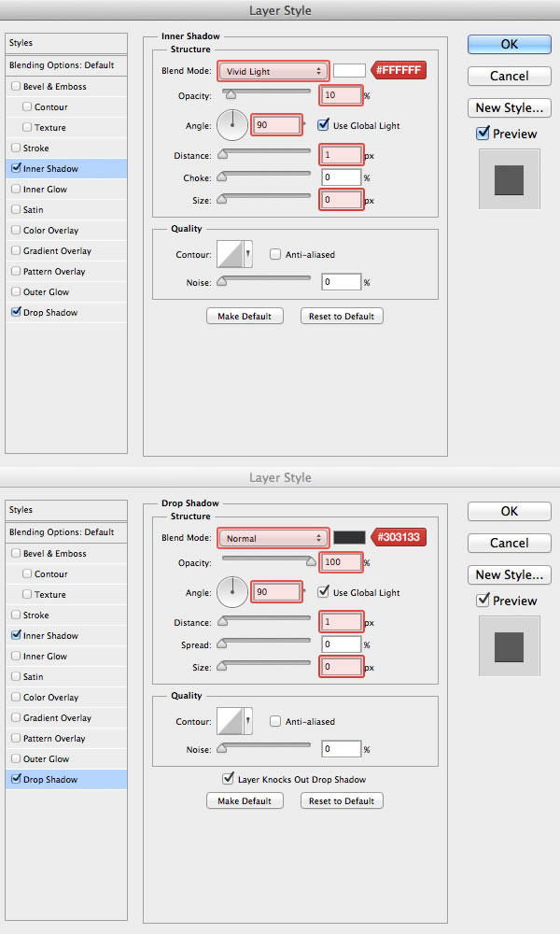Click Make Default in Inner Shadow dialog
This screenshot has width=560, height=934.
[x=245, y=317]
